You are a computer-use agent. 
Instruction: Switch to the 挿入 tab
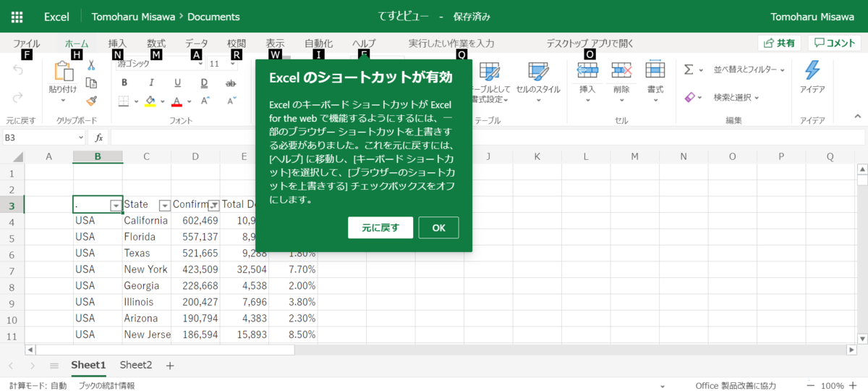(x=117, y=43)
